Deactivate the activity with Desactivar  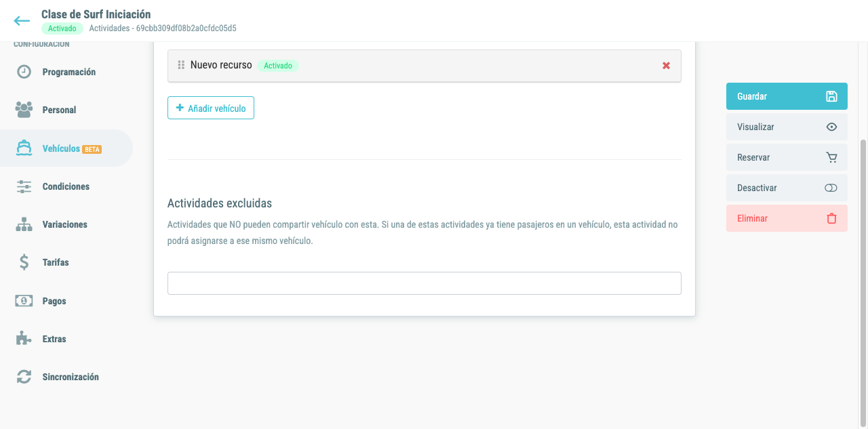[787, 188]
